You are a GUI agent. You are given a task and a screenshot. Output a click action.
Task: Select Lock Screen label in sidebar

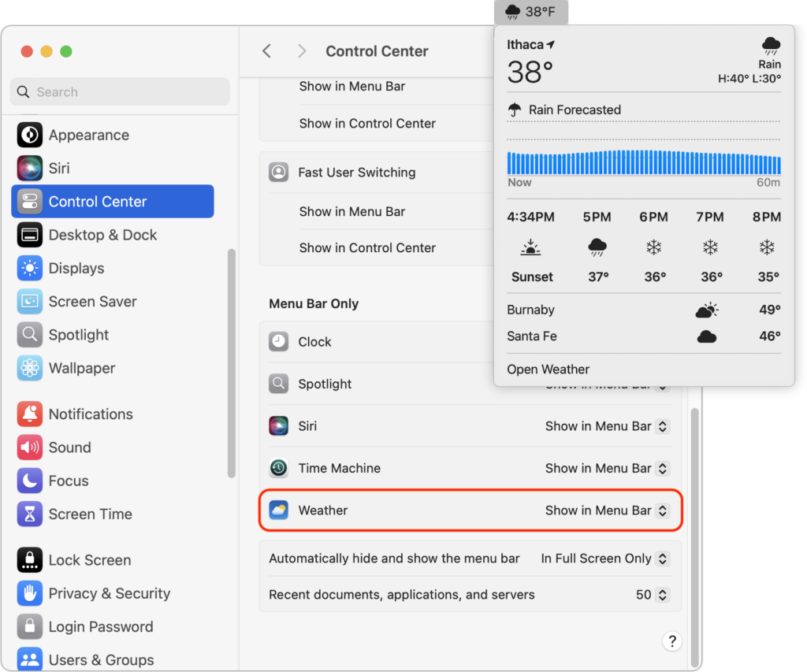[90, 560]
